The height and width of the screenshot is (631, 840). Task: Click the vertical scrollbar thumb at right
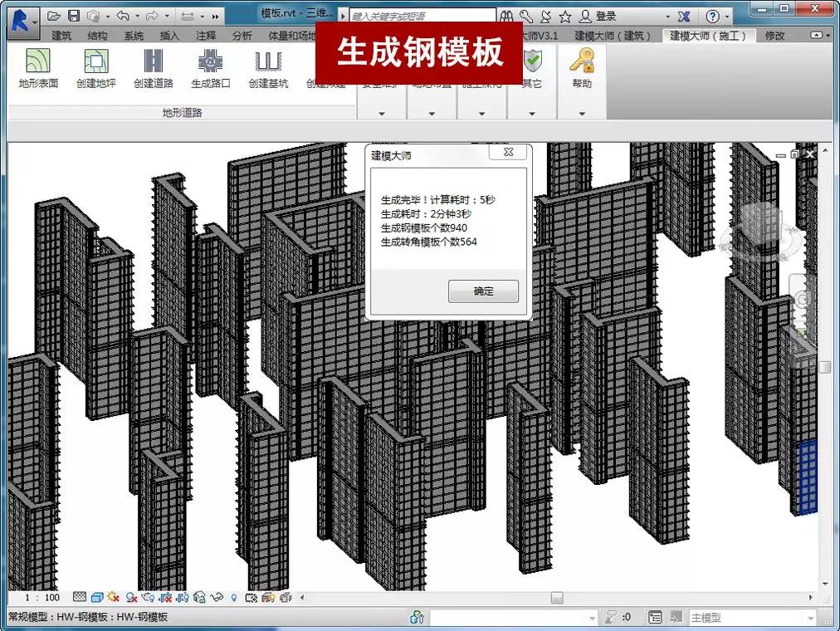click(x=824, y=367)
